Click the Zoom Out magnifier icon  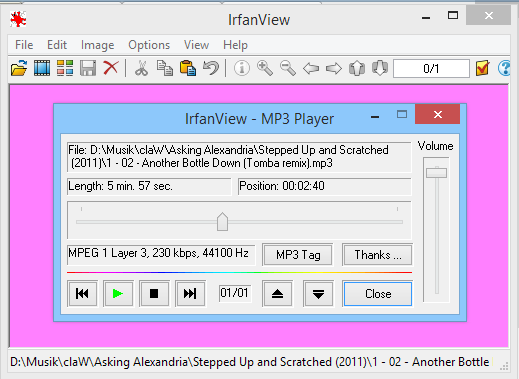[x=288, y=68]
